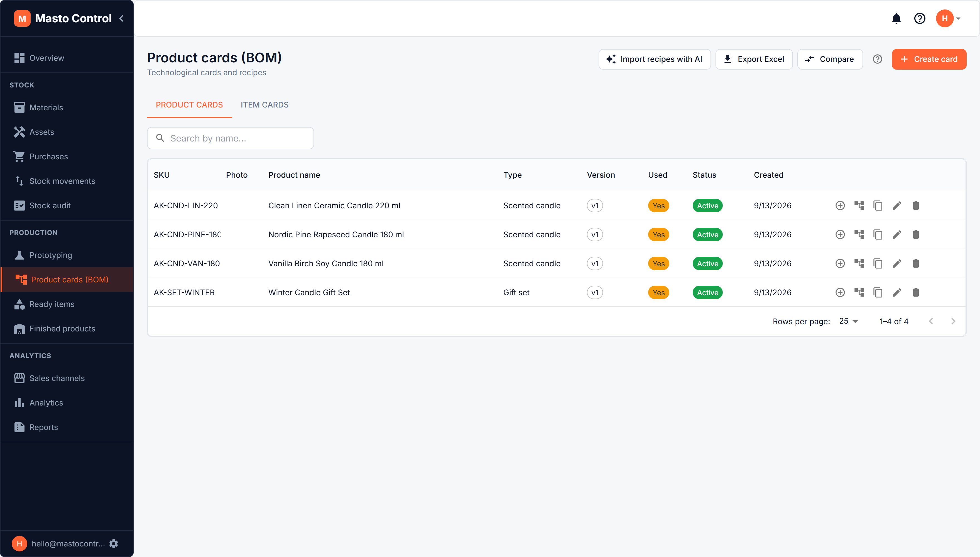
Task: Open the notifications bell
Action: (896, 18)
